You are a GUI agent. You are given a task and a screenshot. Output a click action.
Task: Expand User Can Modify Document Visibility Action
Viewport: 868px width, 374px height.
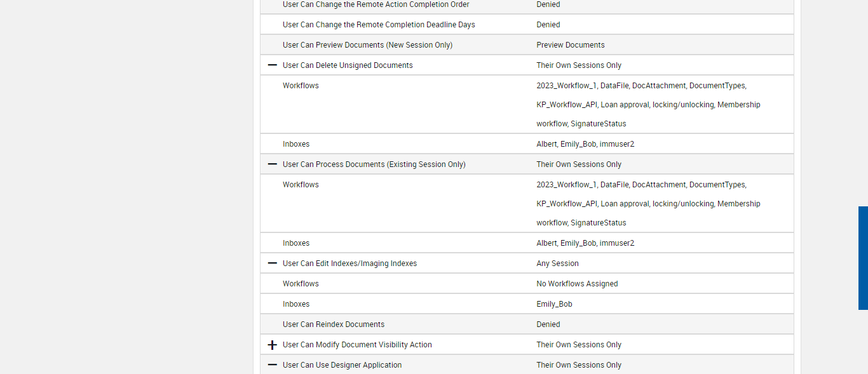[273, 345]
